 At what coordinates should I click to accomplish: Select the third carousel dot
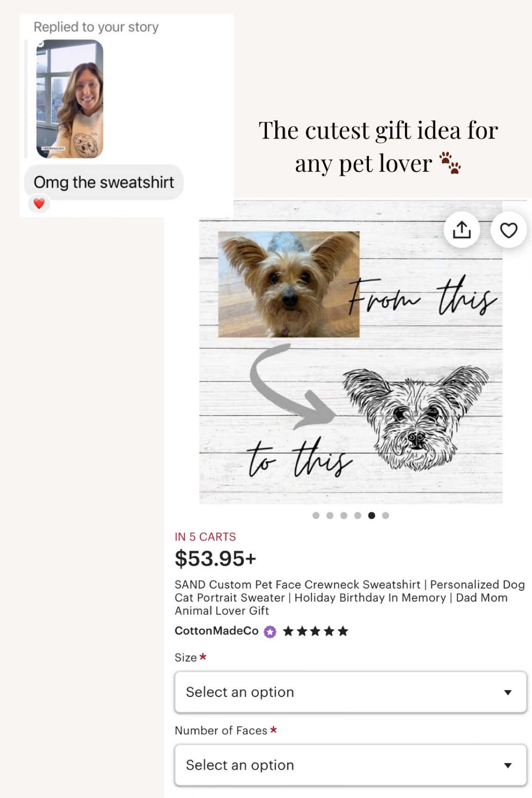pyautogui.click(x=344, y=515)
